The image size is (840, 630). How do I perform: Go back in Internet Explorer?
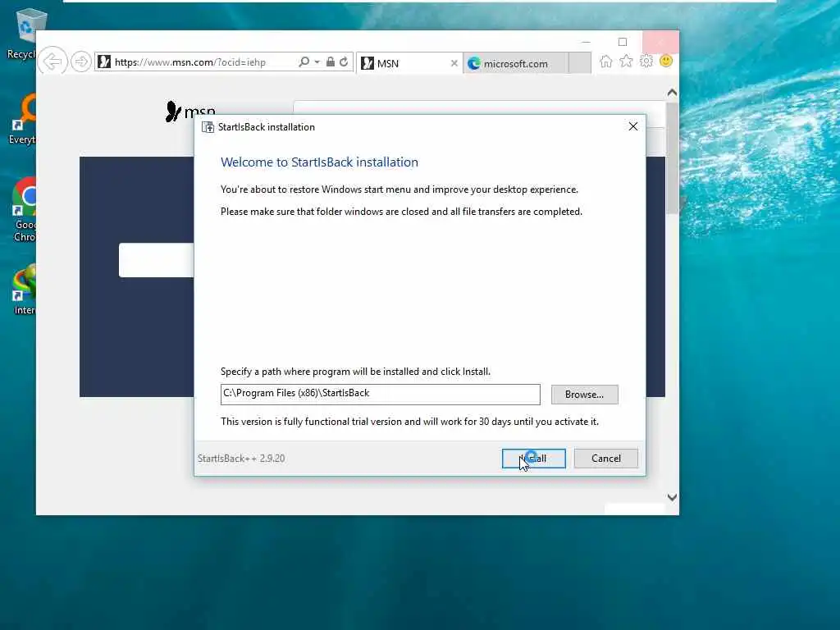[52, 62]
